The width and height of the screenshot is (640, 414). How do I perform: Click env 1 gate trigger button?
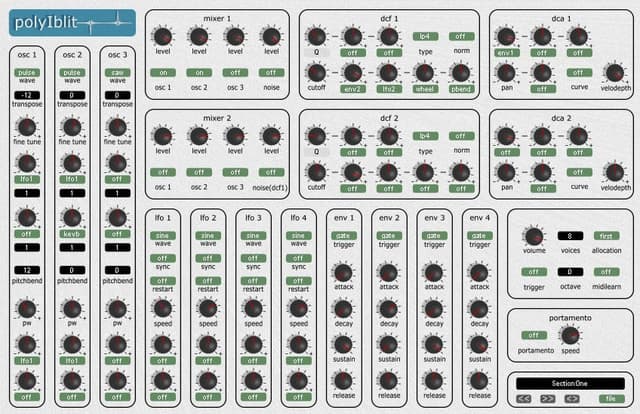click(x=343, y=235)
